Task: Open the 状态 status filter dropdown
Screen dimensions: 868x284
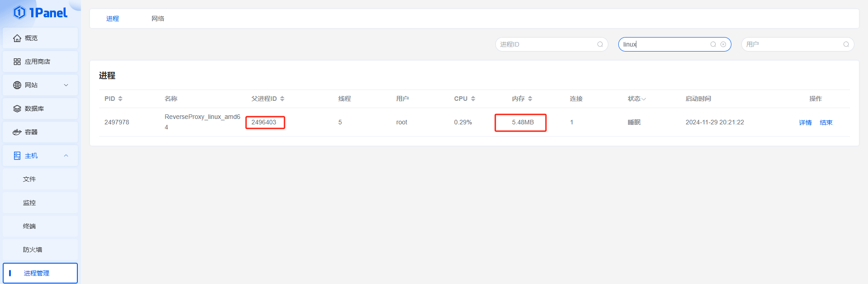Action: click(636, 99)
